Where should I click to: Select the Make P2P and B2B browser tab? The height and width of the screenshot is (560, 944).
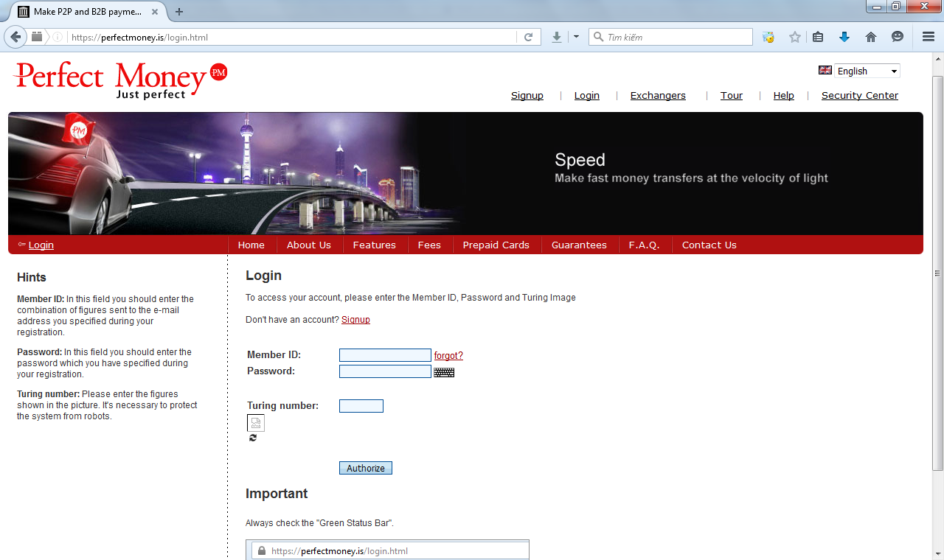tap(87, 12)
